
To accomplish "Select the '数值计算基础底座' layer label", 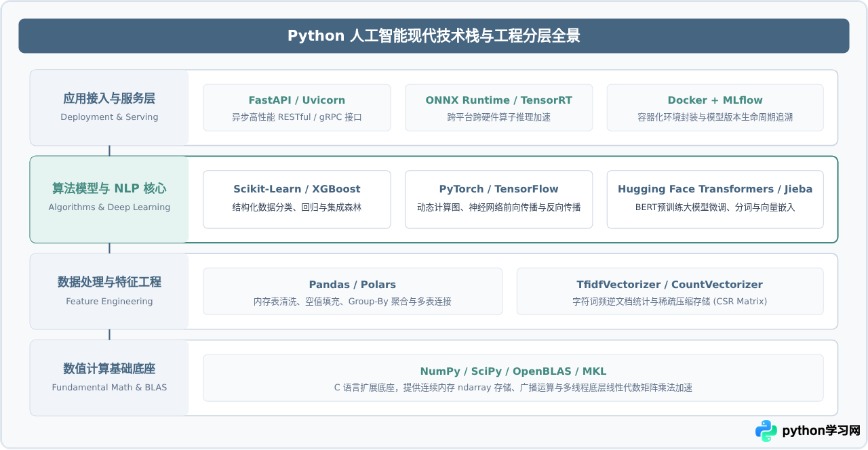I will (109, 369).
